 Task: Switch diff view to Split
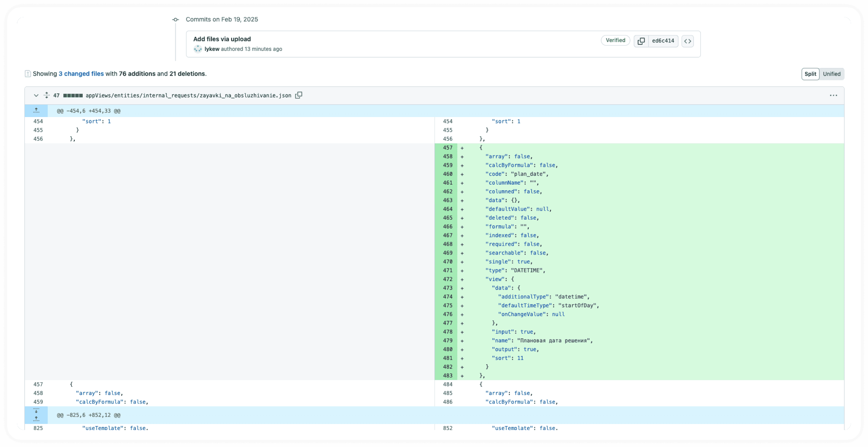[810, 74]
